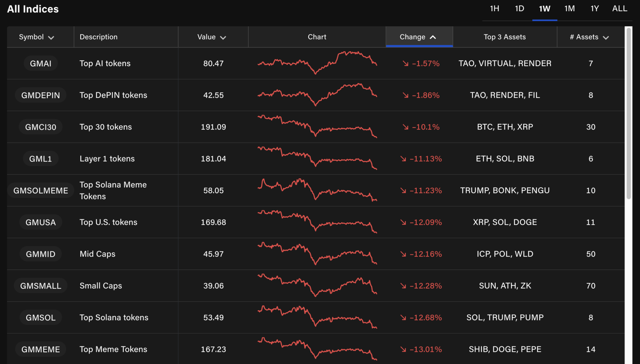The width and height of the screenshot is (640, 364).
Task: Click the down-arrow icon beside -10.1%
Action: pyautogui.click(x=406, y=127)
